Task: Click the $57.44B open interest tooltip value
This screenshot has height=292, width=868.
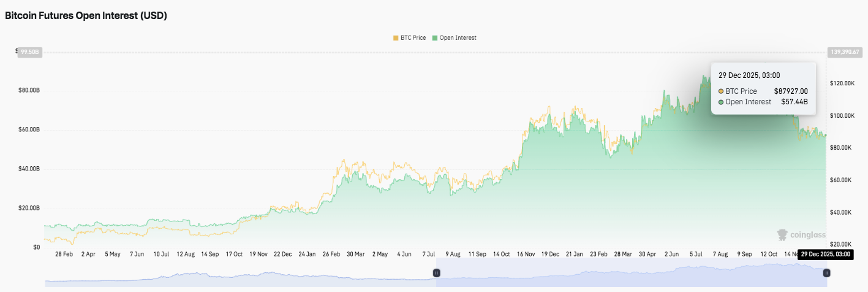Action: click(793, 102)
